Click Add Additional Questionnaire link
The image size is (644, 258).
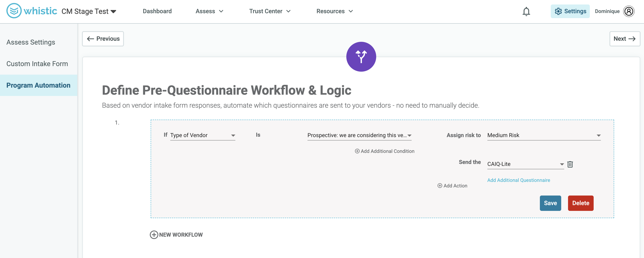[519, 180]
